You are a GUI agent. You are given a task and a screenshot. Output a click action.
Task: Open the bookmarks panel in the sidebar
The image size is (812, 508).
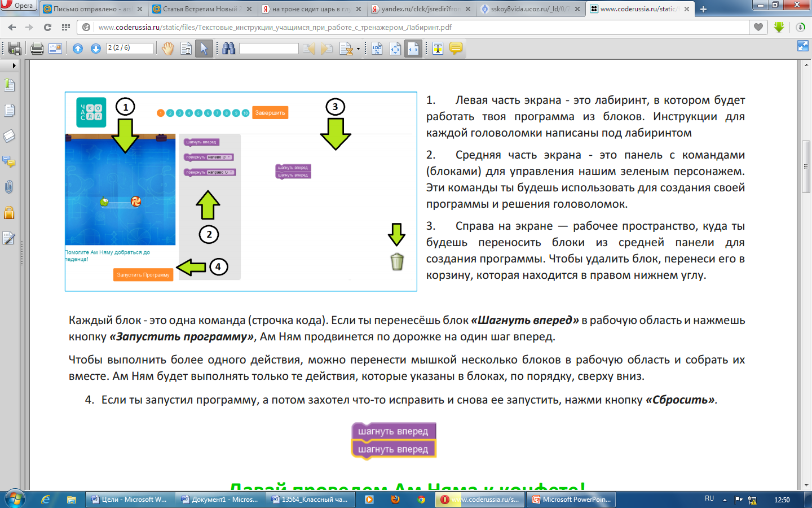pos(9,86)
